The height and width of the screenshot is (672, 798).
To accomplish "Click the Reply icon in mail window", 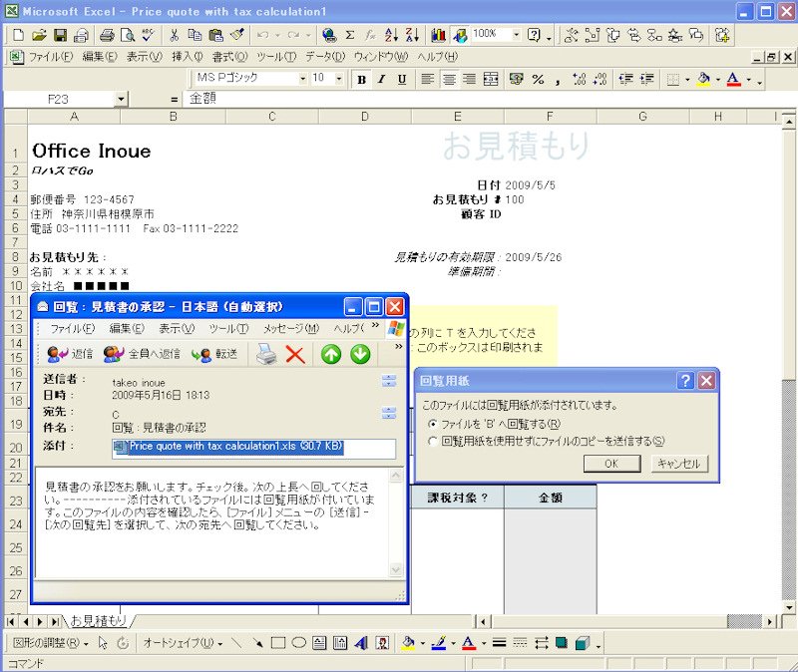I will click(x=69, y=354).
